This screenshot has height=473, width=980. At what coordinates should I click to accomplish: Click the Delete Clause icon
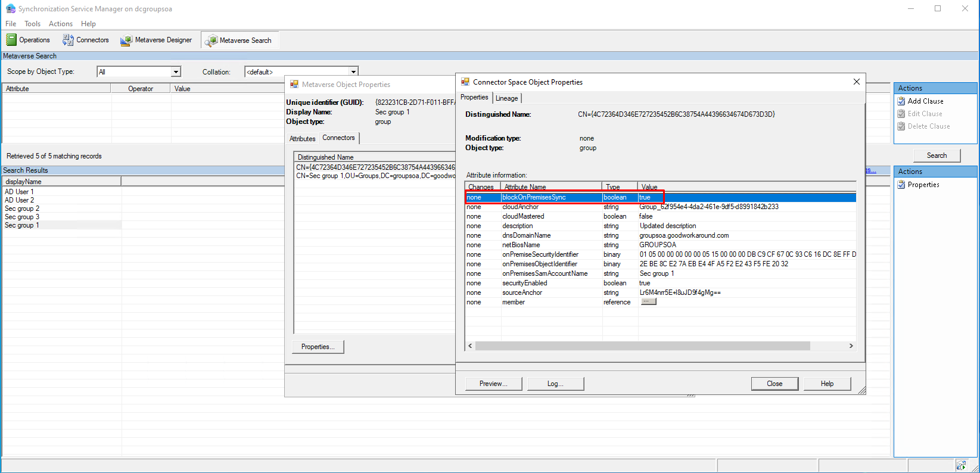(901, 126)
